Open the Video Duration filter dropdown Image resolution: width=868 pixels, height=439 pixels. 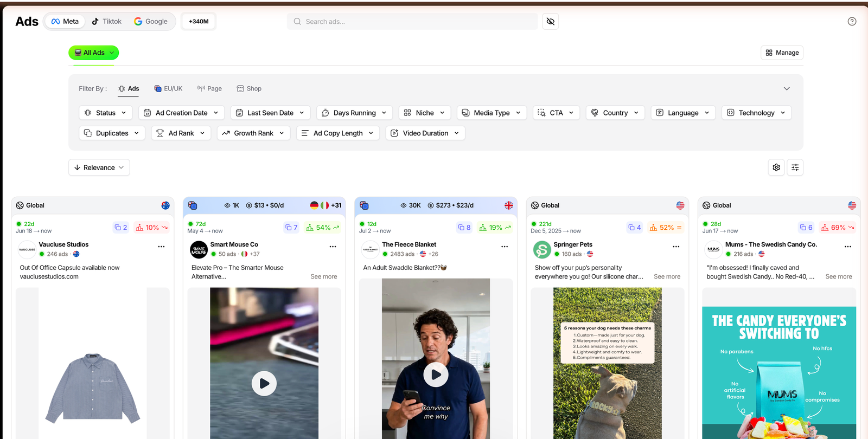coord(425,133)
